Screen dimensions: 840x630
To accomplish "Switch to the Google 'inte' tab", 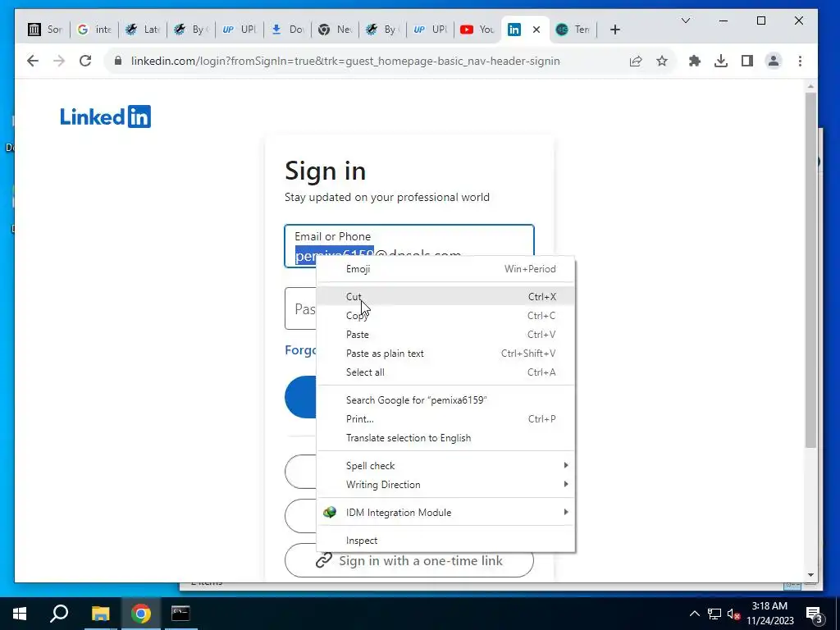I will (94, 30).
